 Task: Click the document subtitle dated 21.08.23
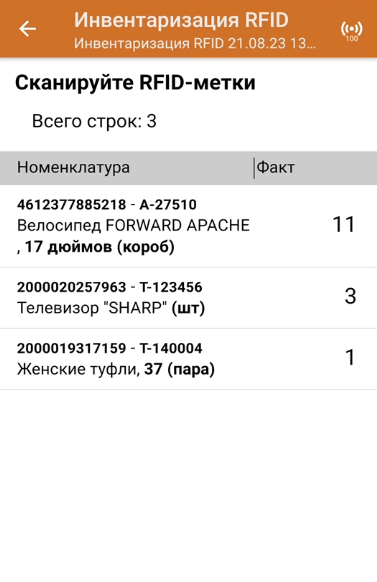[195, 44]
